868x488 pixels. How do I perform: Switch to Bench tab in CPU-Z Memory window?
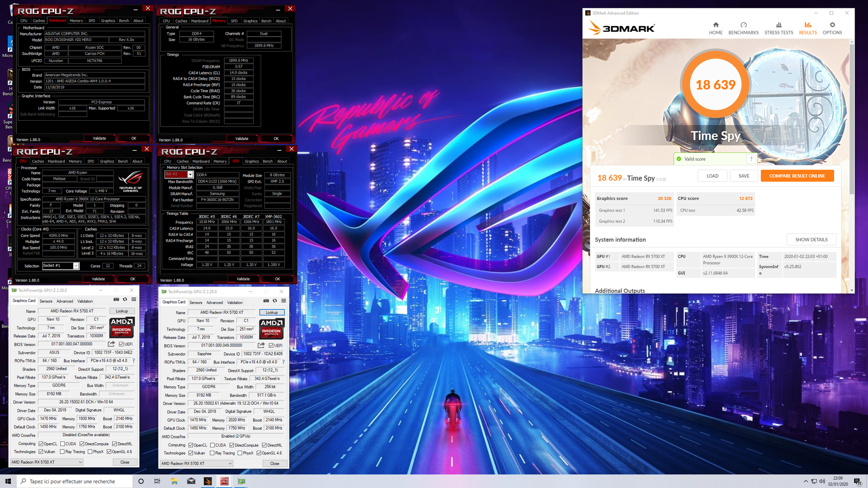pyautogui.click(x=266, y=21)
